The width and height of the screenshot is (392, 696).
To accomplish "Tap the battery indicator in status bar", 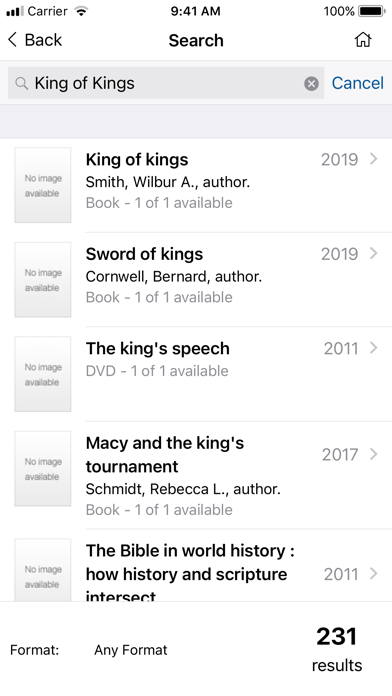I will pos(372,11).
